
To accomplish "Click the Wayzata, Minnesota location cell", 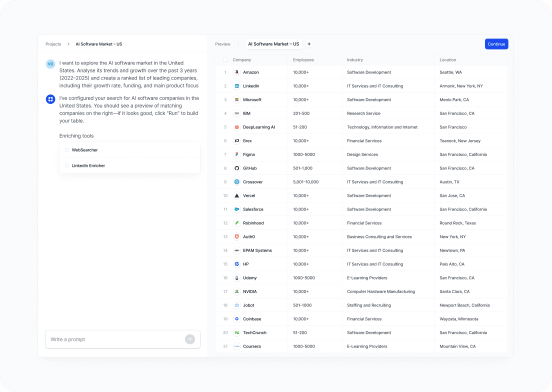I will click(459, 319).
